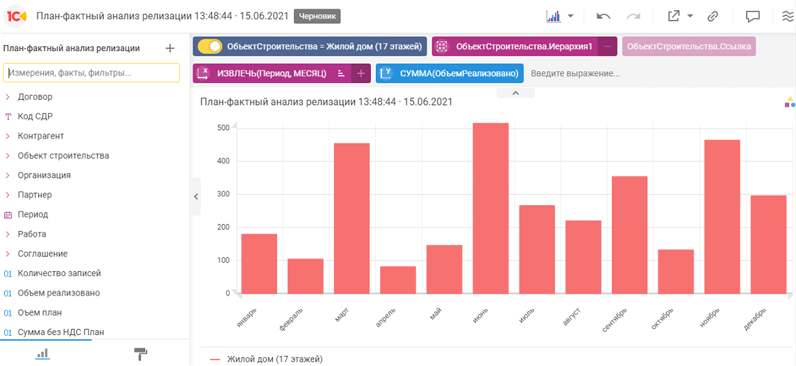This screenshot has width=796, height=366.
Task: Click the ноябрь bar in chart
Action: pyautogui.click(x=722, y=217)
